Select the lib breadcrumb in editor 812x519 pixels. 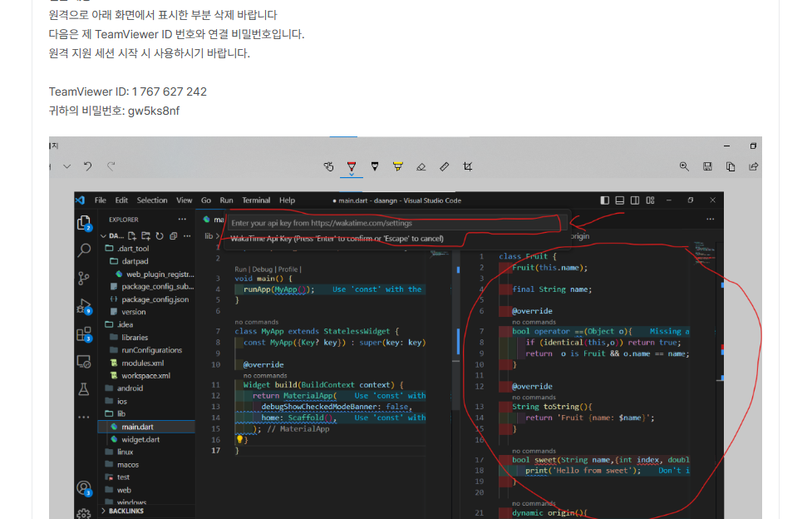(209, 236)
